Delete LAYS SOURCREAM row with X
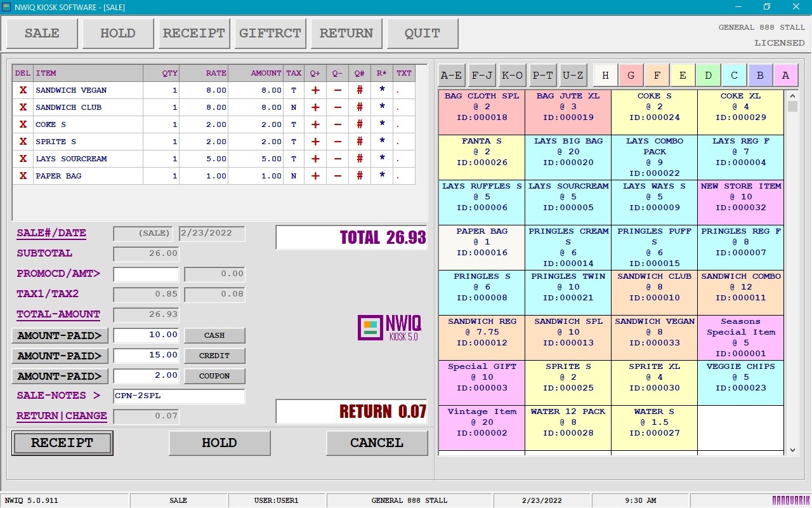The width and height of the screenshot is (812, 508). point(23,159)
